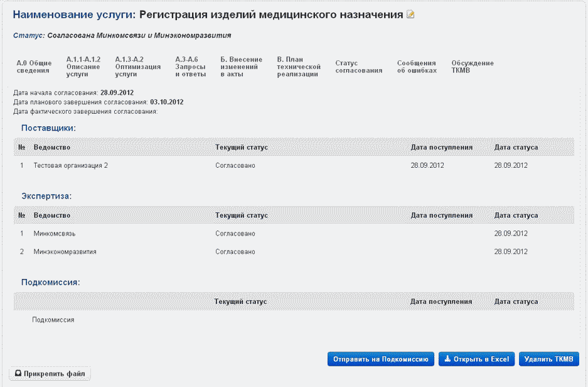This screenshot has height=387, width=588.
Task: Click 'Дата статуса' header in Экспертиза table
Action: click(x=515, y=215)
